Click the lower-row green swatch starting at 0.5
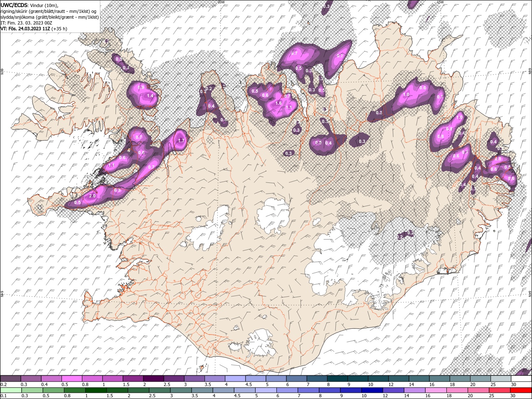Viewport: 532px width, 399px height. tap(54, 390)
